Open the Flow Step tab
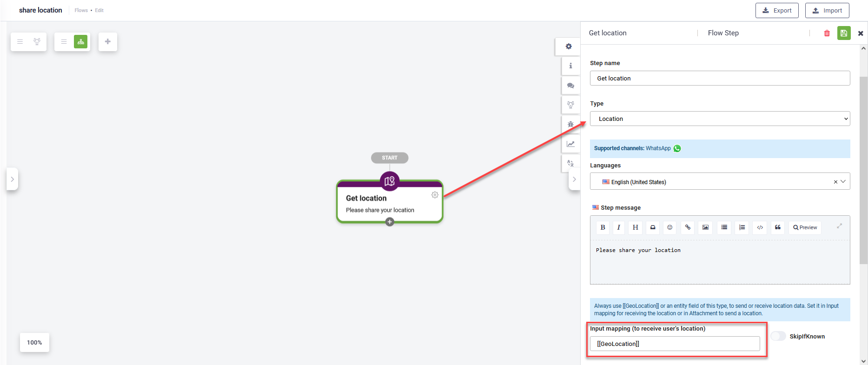Screen dimensions: 868x365 point(723,33)
